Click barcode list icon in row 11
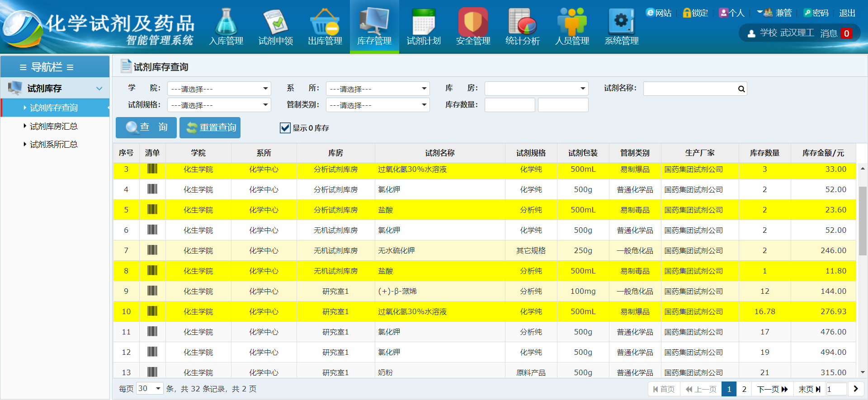The height and width of the screenshot is (400, 868). pos(152,331)
